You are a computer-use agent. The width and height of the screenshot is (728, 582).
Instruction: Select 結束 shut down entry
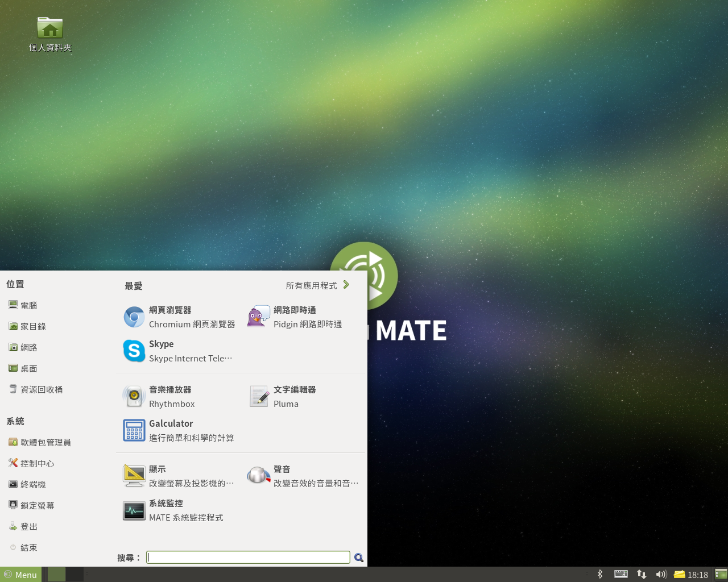23,547
